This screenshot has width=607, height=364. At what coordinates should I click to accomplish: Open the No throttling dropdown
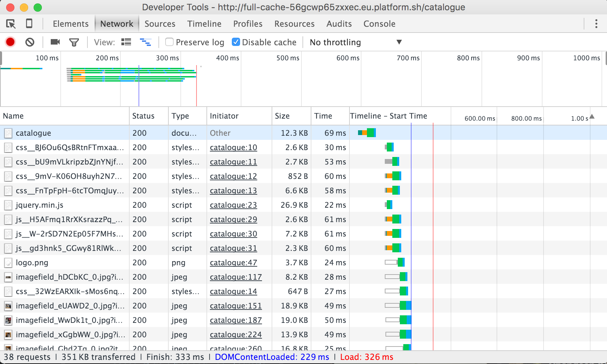tap(355, 42)
